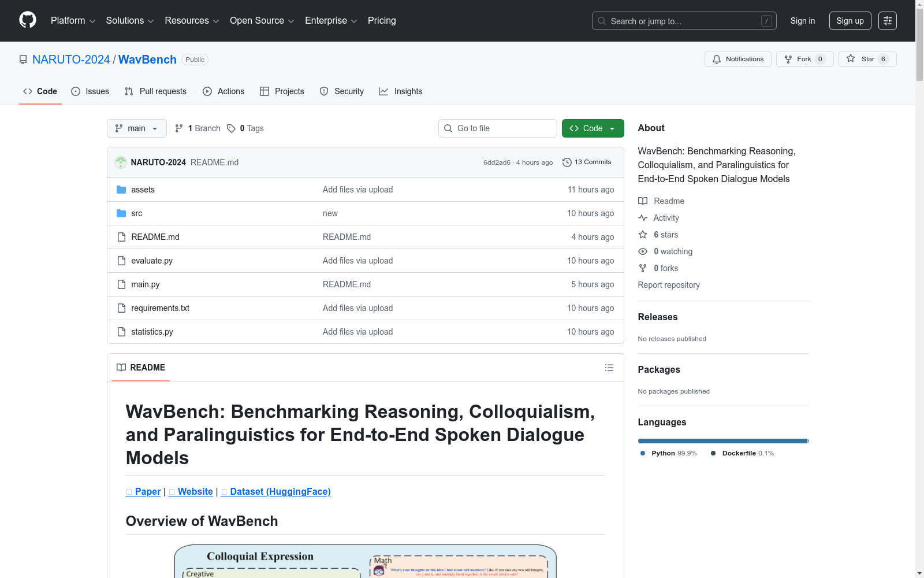Screen dimensions: 924x578
Task: Expand the Open Source menu
Action: pos(262,21)
